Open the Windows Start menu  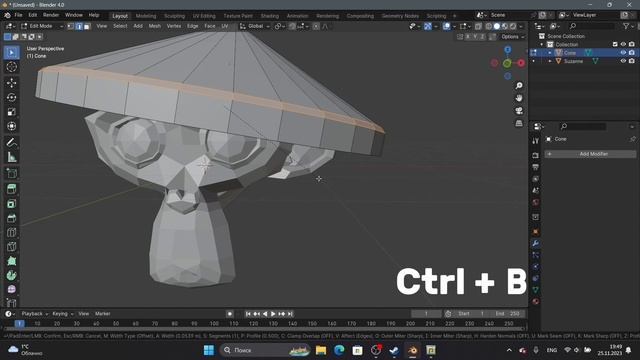tap(209, 350)
